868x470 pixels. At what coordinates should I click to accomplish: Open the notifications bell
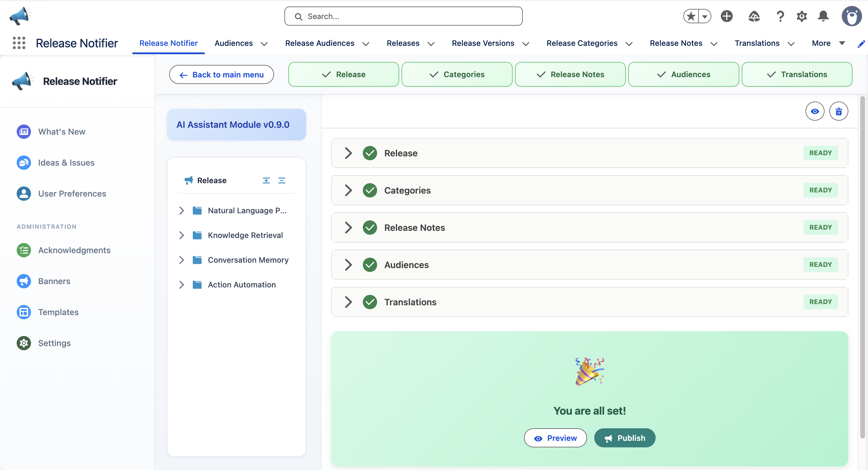[823, 16]
